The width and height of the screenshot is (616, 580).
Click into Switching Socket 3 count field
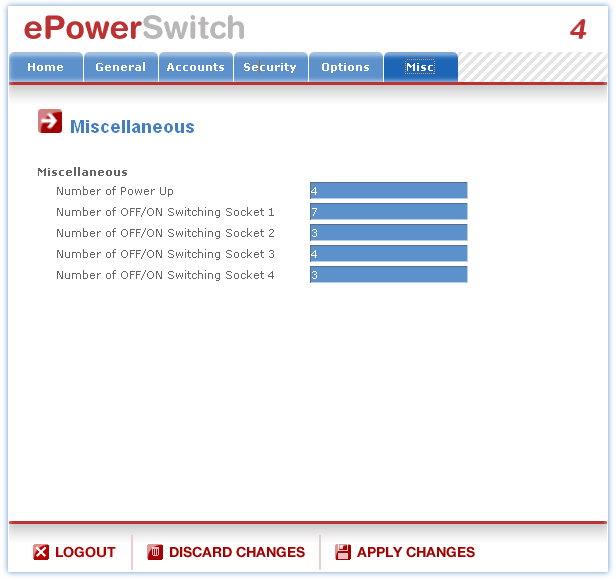pos(388,254)
